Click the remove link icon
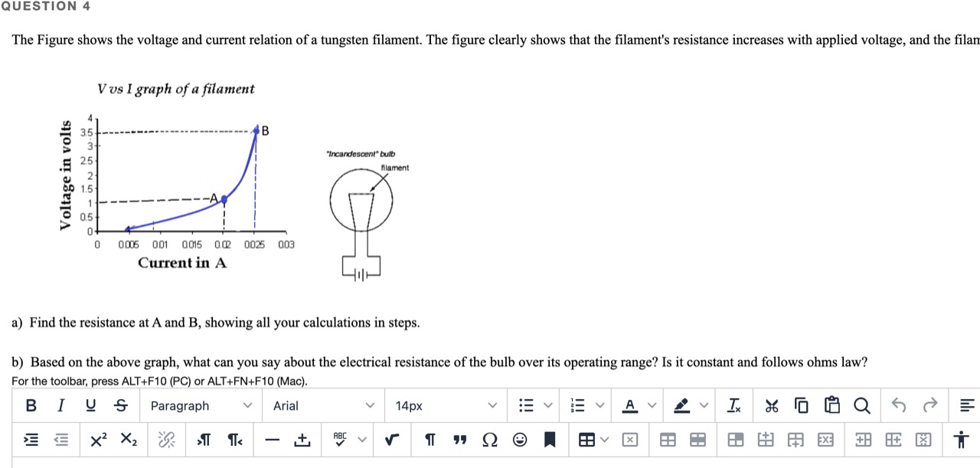This screenshot has height=468, width=980. point(167,440)
